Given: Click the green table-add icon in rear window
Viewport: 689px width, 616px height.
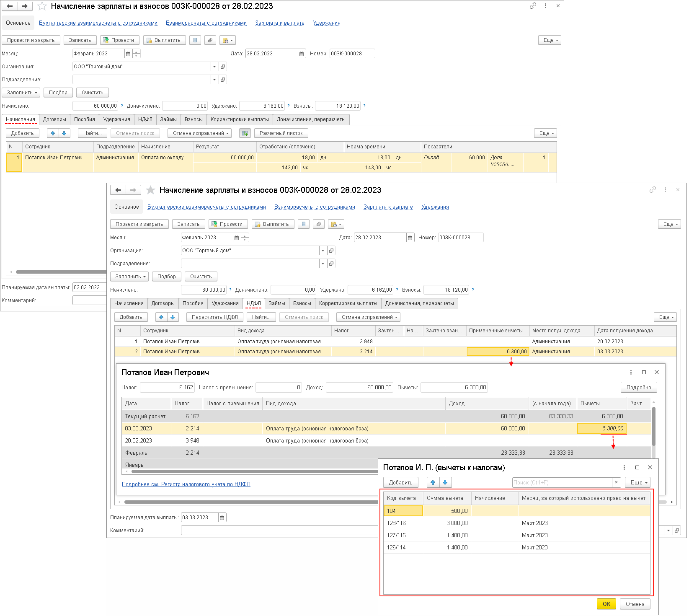Looking at the screenshot, I should coord(245,133).
